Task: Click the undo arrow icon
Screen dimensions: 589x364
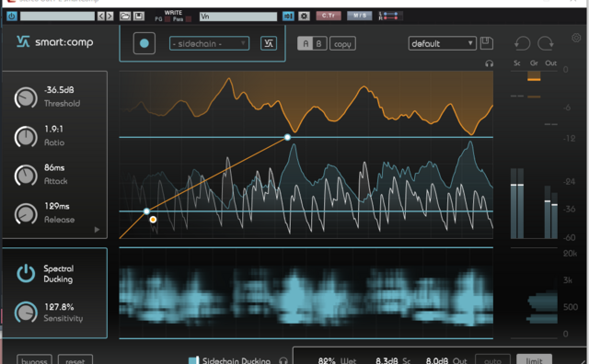Action: click(522, 43)
